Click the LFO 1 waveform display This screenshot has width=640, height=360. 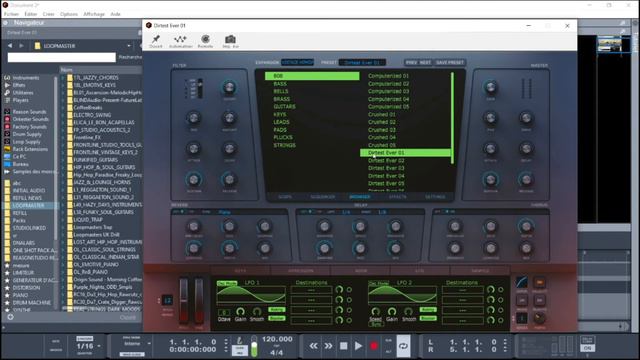point(251,294)
